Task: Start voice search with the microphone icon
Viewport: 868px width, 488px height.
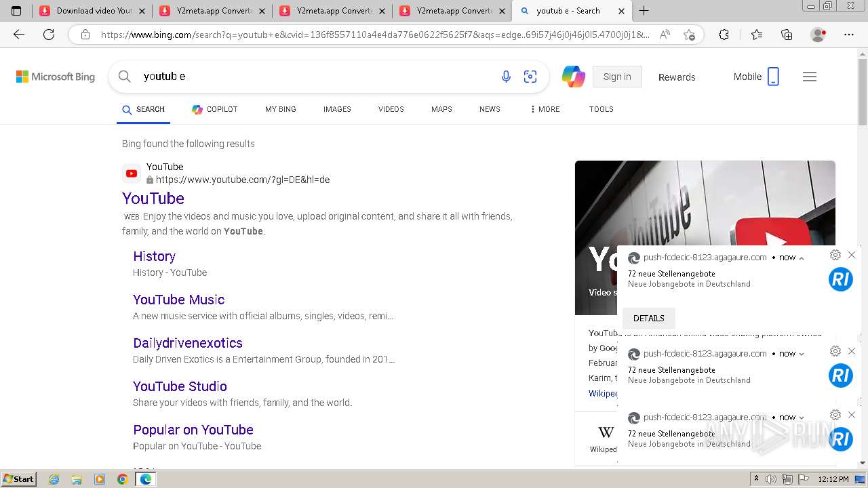Action: click(x=506, y=77)
